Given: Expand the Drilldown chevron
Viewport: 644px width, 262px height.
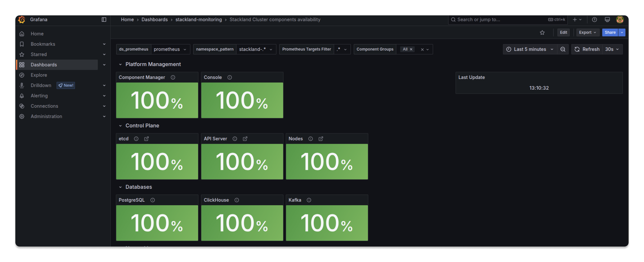Looking at the screenshot, I should 104,85.
